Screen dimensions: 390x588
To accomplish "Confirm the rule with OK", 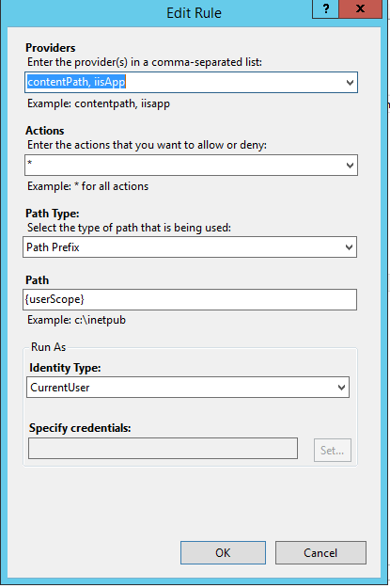I will (223, 553).
